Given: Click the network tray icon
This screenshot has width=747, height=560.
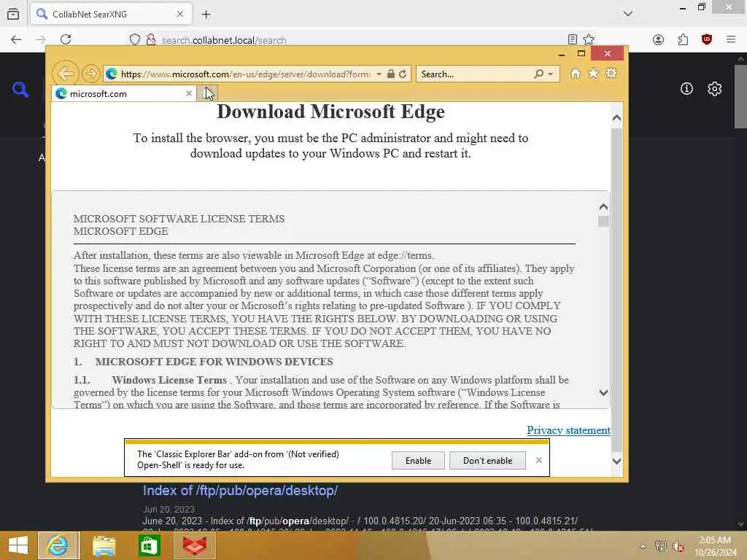Looking at the screenshot, I should (660, 546).
